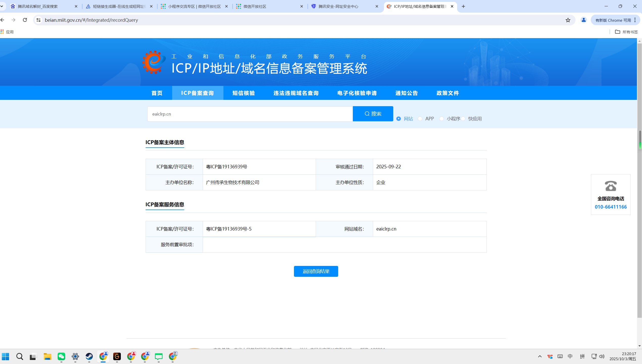Open the Chrome profile avatar icon

584,20
